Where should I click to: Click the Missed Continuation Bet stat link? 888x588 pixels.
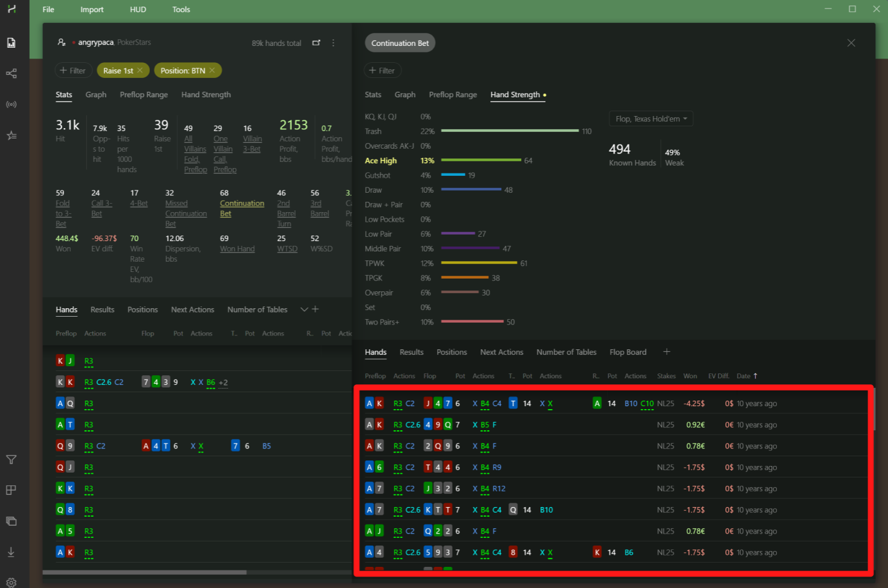(186, 213)
